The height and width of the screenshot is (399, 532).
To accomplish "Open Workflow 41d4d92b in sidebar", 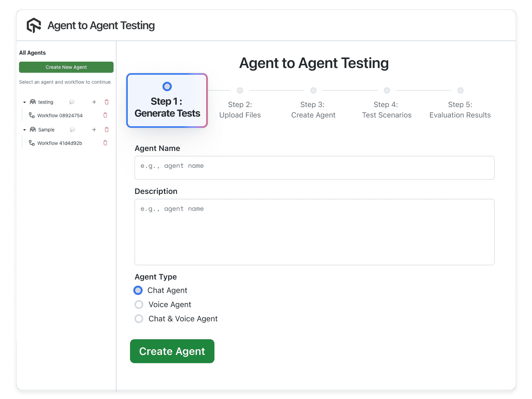I will coord(60,143).
